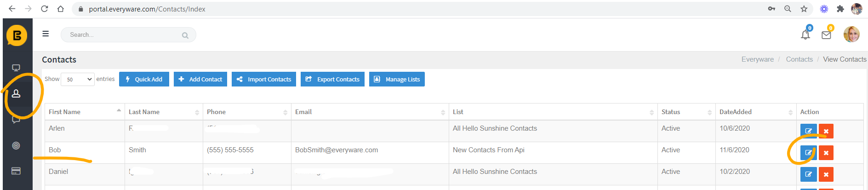Open browser home page
Image resolution: width=868 pixels, height=190 pixels.
point(61,9)
